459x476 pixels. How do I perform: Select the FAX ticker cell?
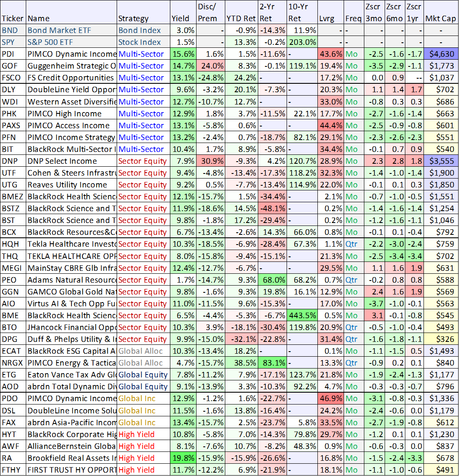(x=13, y=423)
